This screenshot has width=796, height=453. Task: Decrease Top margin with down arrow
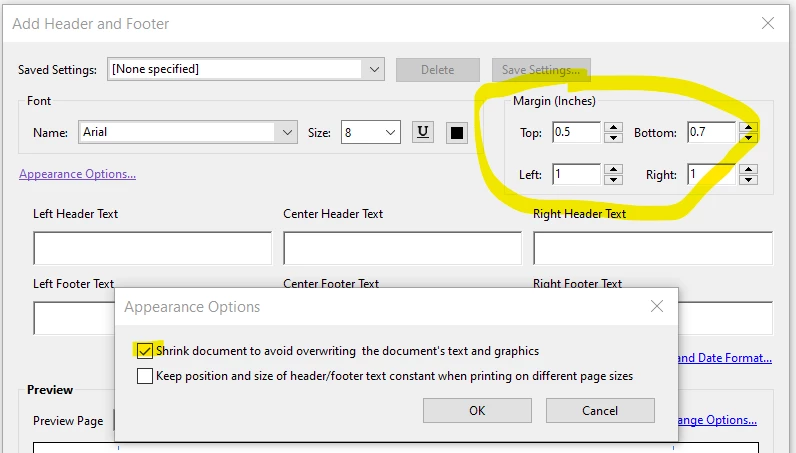coord(613,138)
